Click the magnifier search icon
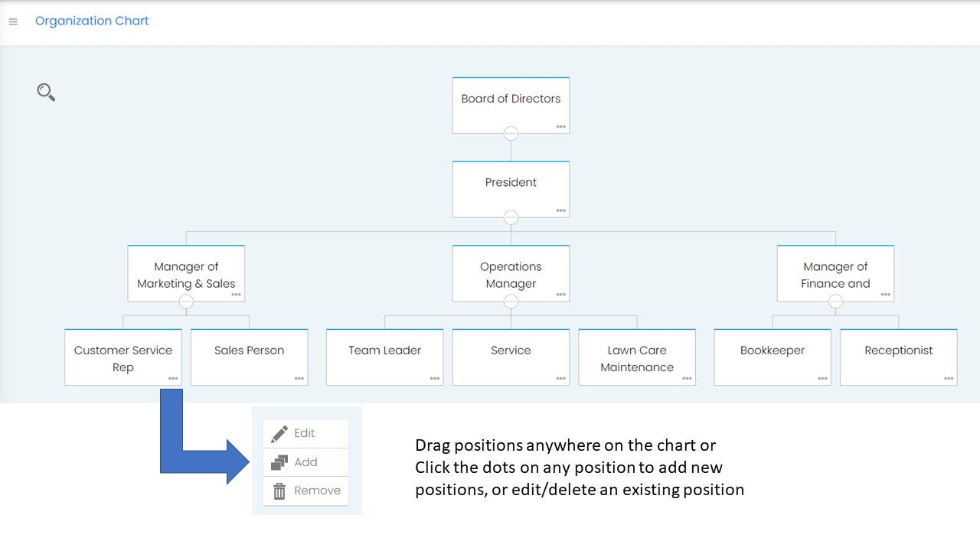Image resolution: width=980 pixels, height=551 pixels. [46, 93]
